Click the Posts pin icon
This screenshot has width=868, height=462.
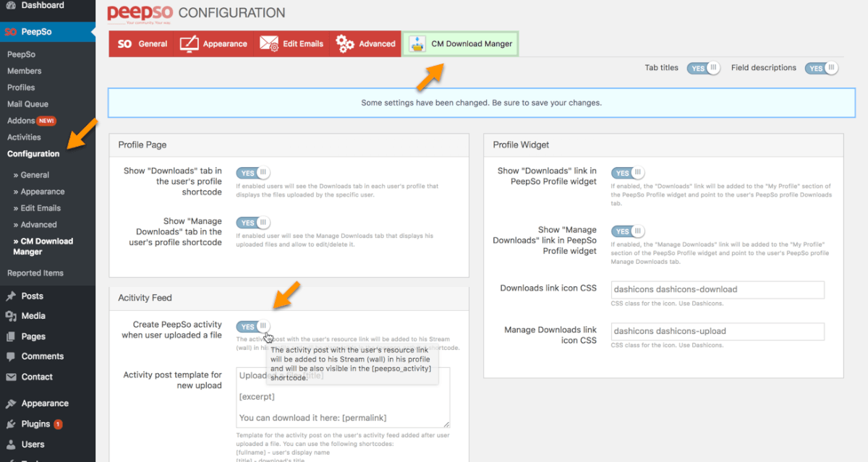pos(11,296)
